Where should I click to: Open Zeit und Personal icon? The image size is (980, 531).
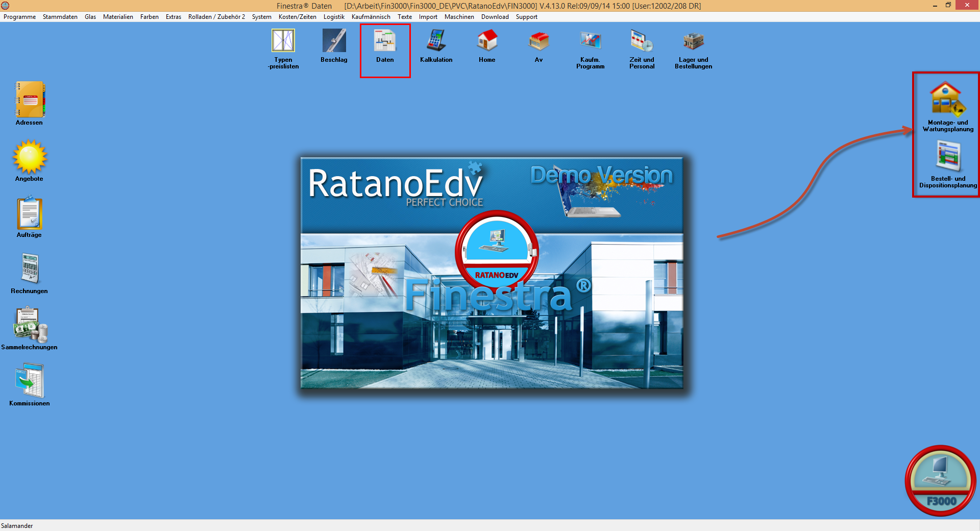pyautogui.click(x=642, y=41)
